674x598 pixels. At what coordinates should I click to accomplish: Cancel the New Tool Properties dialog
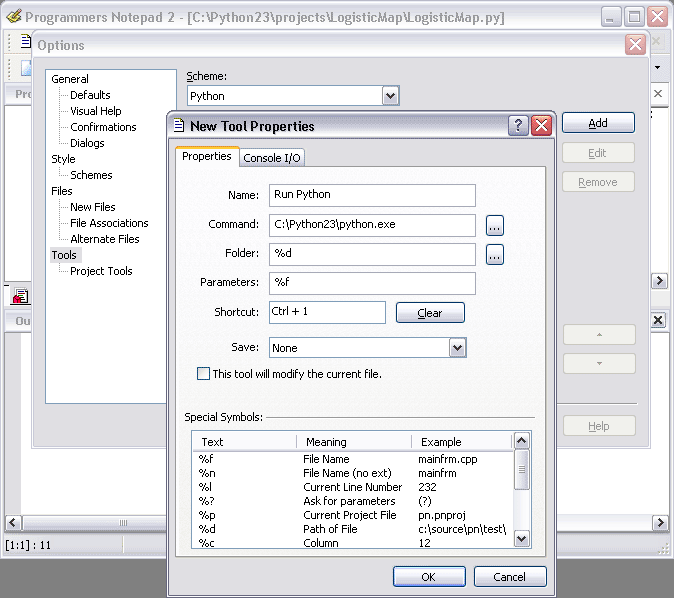pos(509,577)
